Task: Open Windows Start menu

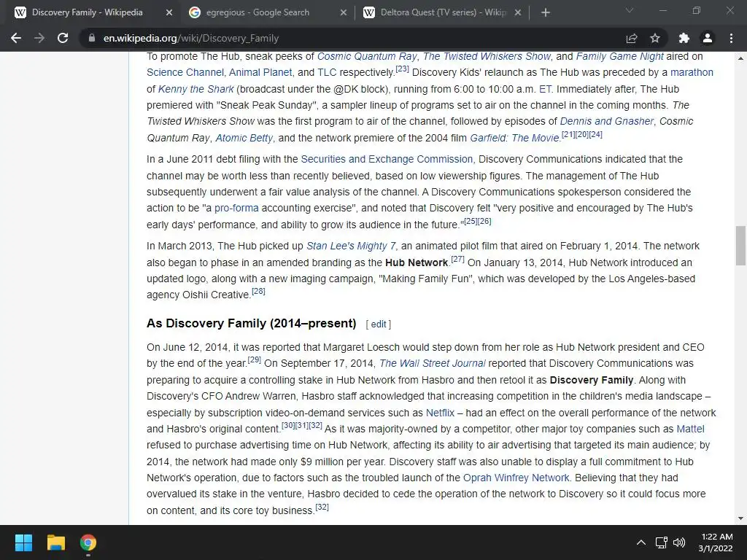Action: pos(23,542)
